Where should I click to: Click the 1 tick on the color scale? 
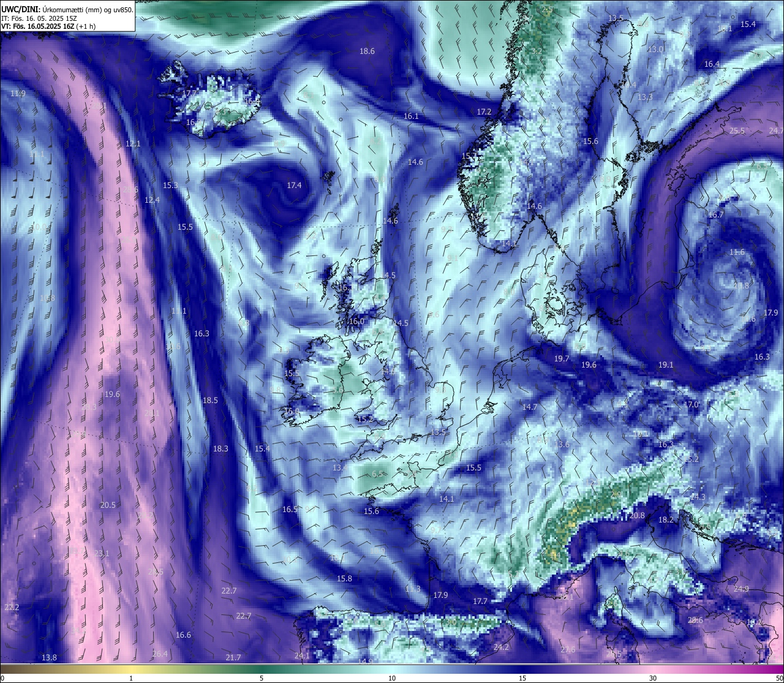131,678
